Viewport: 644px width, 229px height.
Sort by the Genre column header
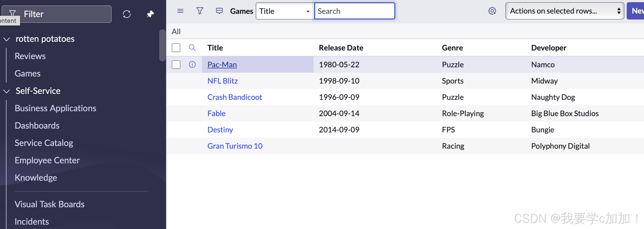[x=452, y=48]
